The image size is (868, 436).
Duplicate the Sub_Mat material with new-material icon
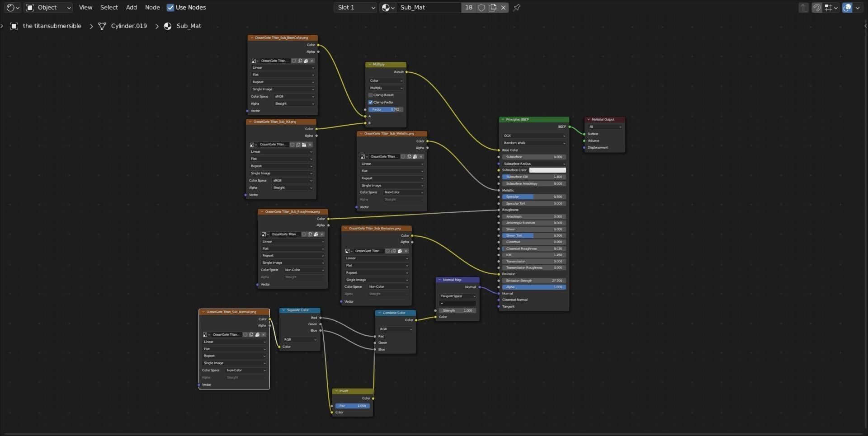pos(492,7)
